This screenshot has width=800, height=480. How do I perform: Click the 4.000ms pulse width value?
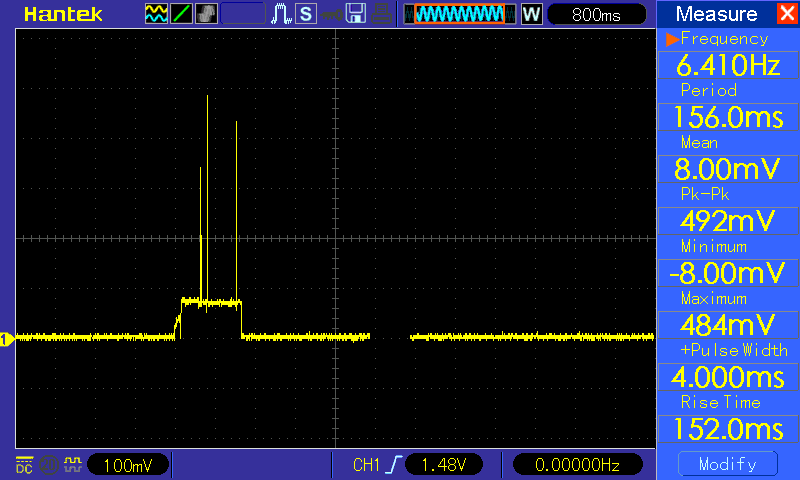pyautogui.click(x=728, y=377)
